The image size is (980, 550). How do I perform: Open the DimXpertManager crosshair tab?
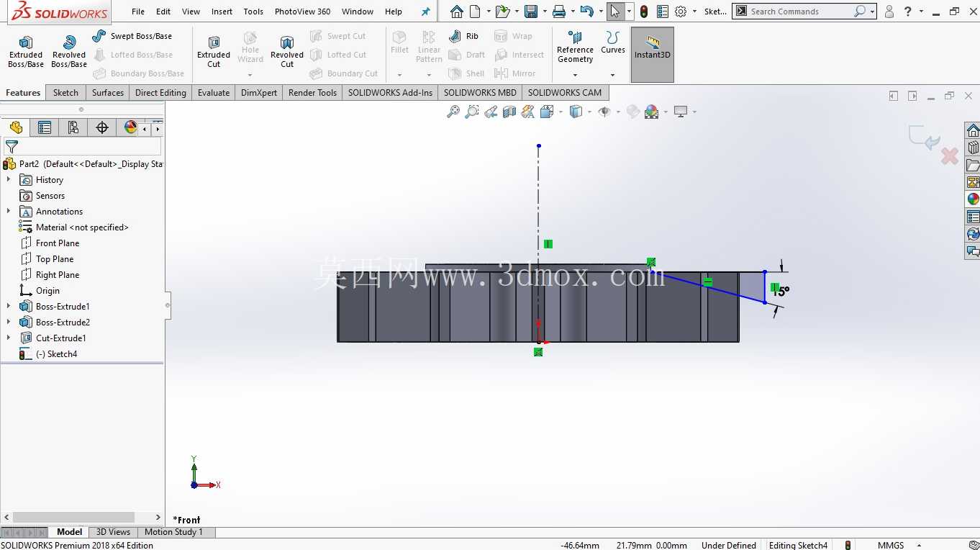point(102,127)
